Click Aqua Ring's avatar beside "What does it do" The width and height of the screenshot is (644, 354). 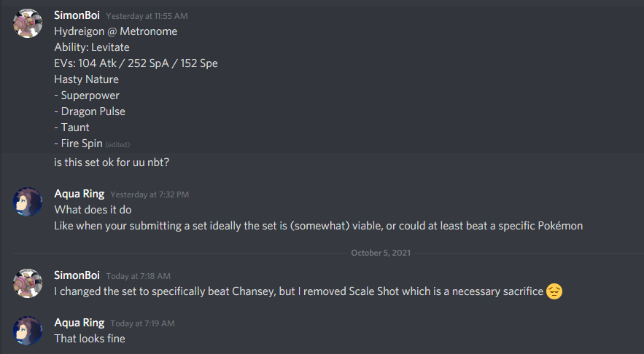(x=28, y=202)
